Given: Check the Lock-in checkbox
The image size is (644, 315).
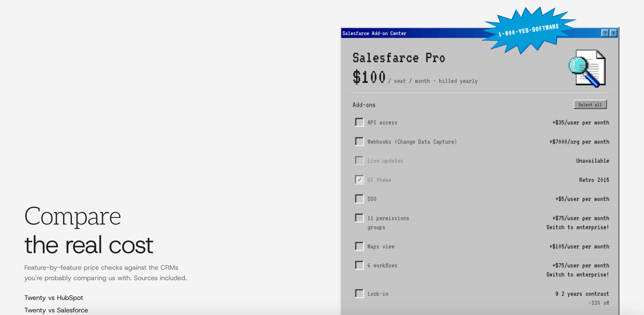Looking at the screenshot, I should (359, 294).
